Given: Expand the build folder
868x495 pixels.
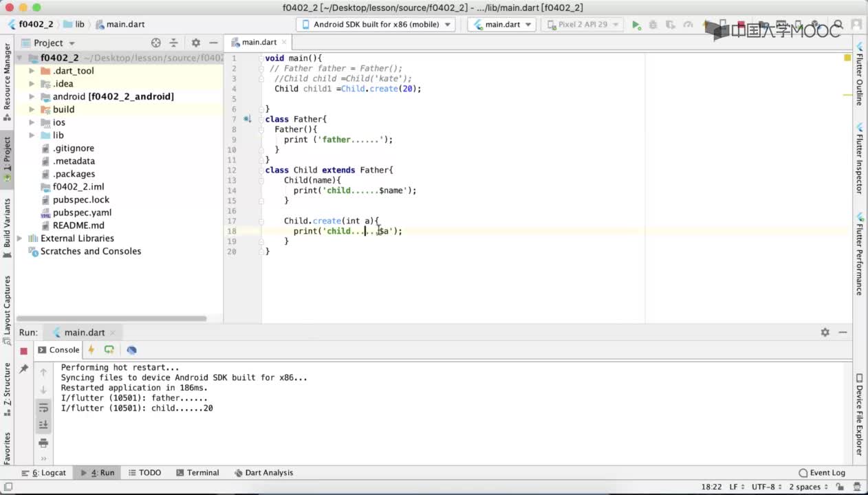Looking at the screenshot, I should point(32,109).
